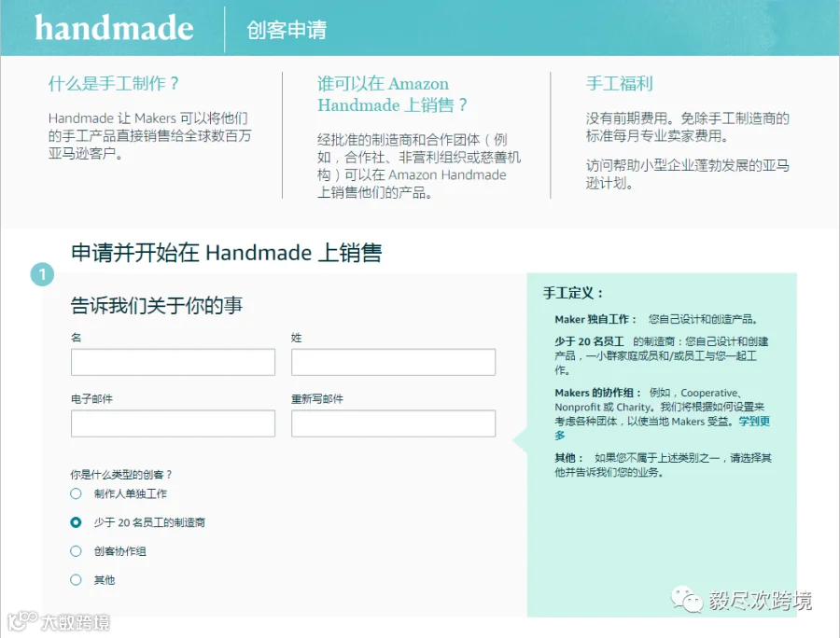Click the Makers 的协作组 definition text
The image size is (840, 638).
663,414
